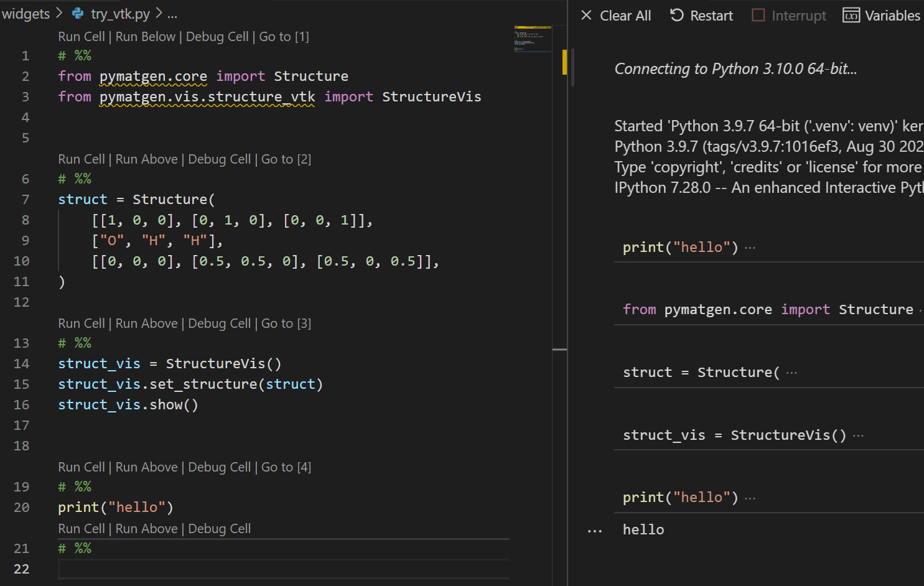924x586 pixels.
Task: Run Cell on the first code cell
Action: click(81, 36)
